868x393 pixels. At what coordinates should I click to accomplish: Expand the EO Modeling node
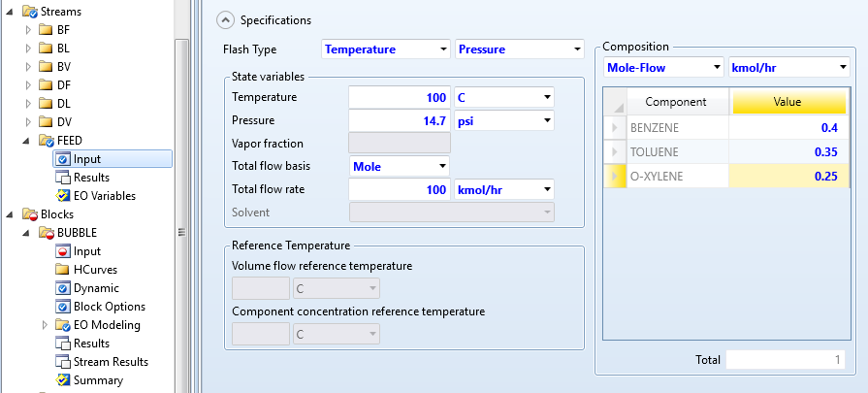pyautogui.click(x=46, y=325)
